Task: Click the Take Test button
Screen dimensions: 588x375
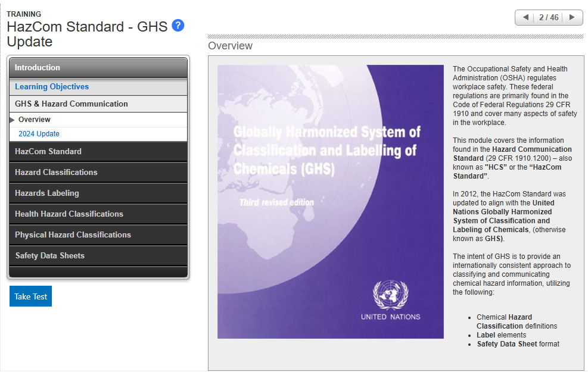Action: point(30,296)
